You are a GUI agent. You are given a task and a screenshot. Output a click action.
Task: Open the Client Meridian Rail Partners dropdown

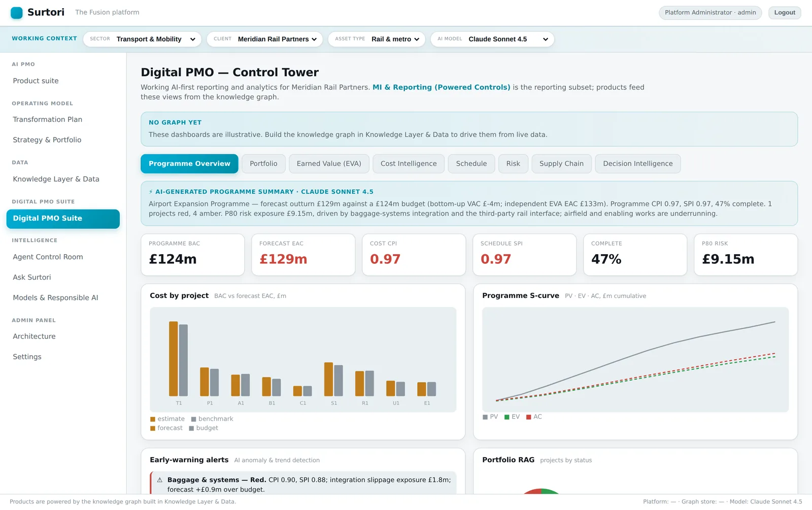coord(265,39)
